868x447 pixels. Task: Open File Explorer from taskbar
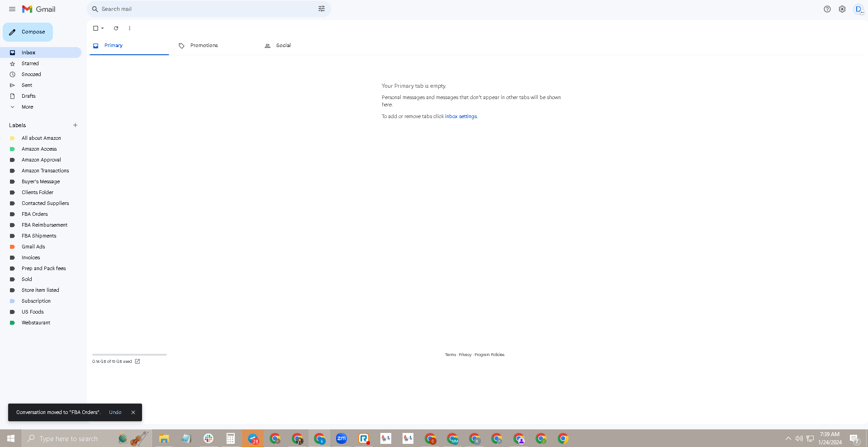tap(164, 438)
